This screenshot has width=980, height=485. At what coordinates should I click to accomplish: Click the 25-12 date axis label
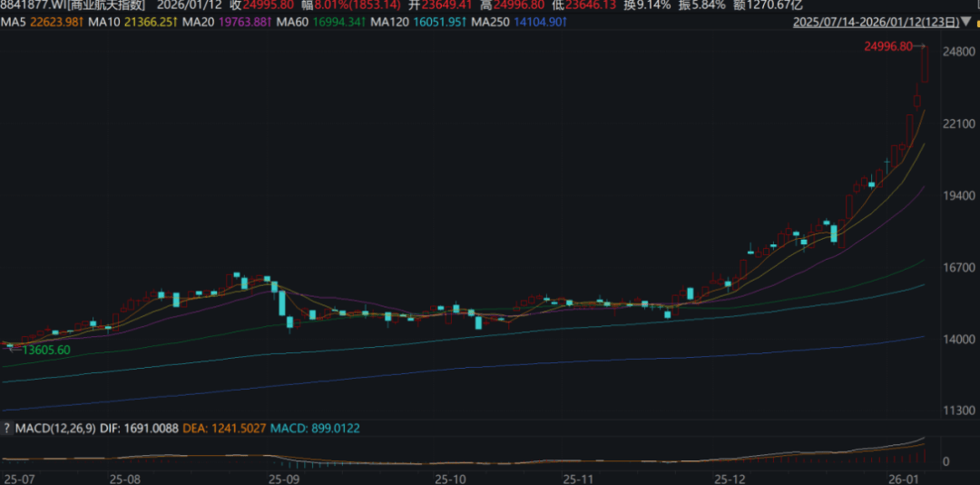click(732, 478)
